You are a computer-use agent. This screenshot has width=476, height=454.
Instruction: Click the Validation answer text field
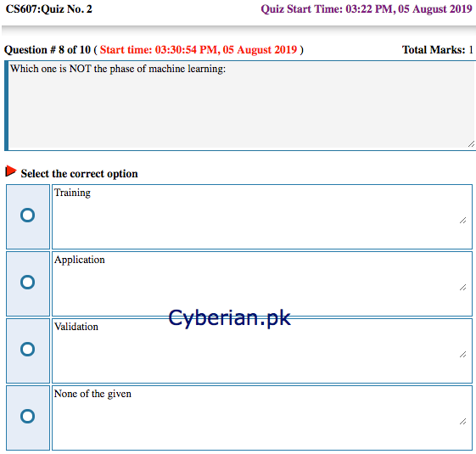262,350
